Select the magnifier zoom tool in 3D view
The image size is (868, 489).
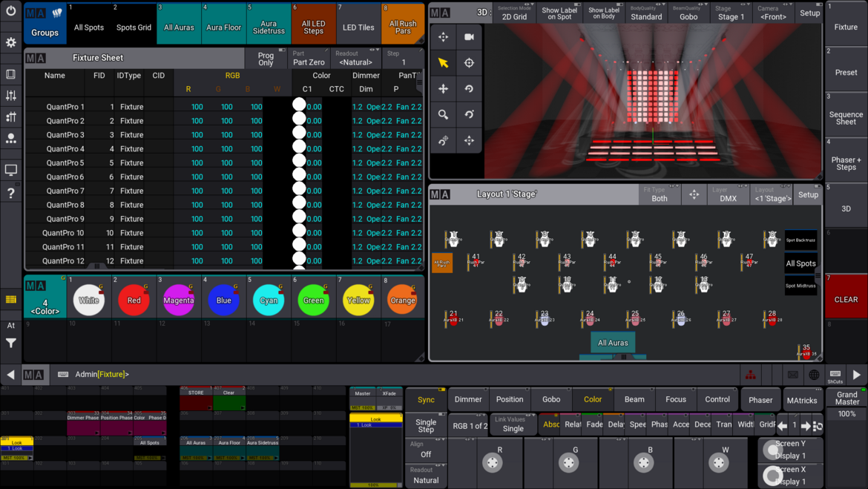(x=444, y=114)
